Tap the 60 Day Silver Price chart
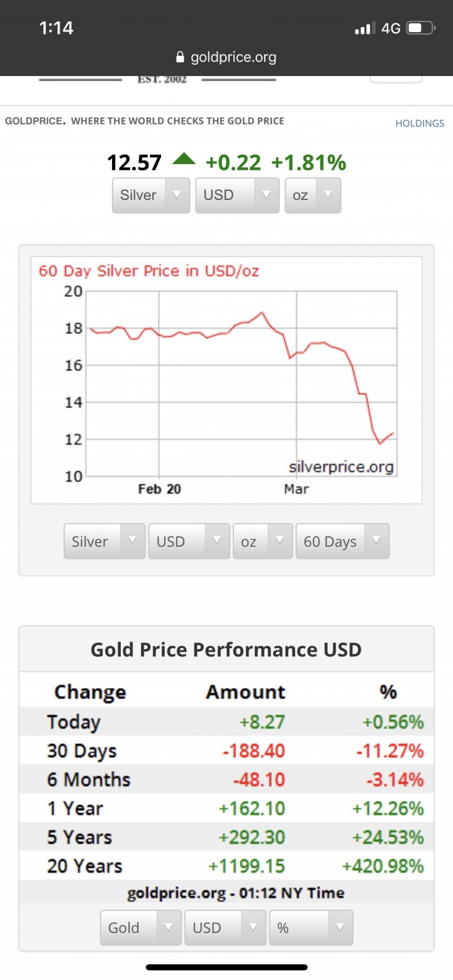Screen dimensions: 453x980 click(226, 380)
